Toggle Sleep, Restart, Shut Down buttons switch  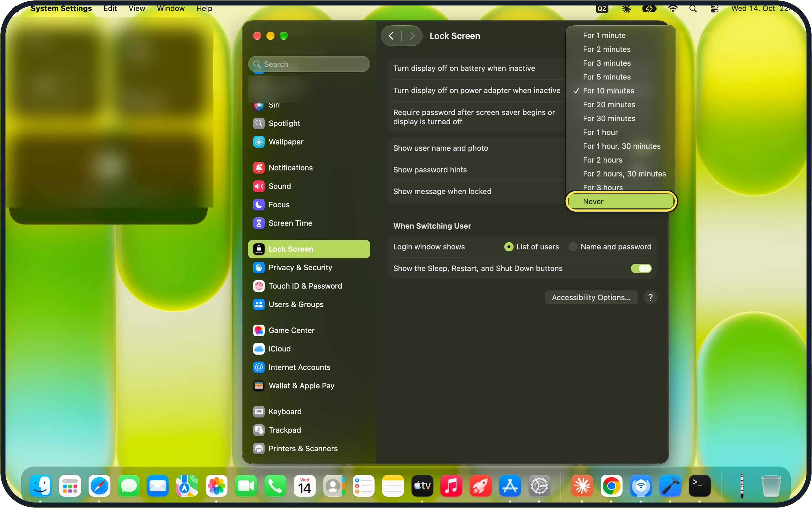point(641,268)
